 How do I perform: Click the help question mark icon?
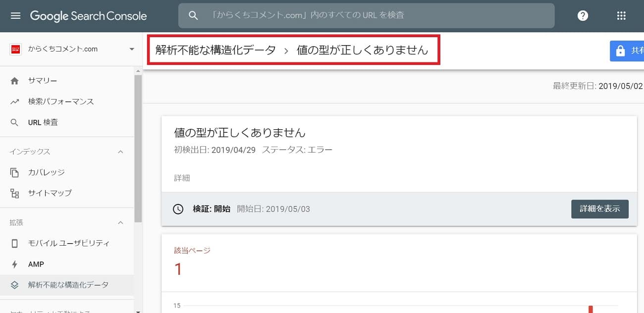[583, 16]
